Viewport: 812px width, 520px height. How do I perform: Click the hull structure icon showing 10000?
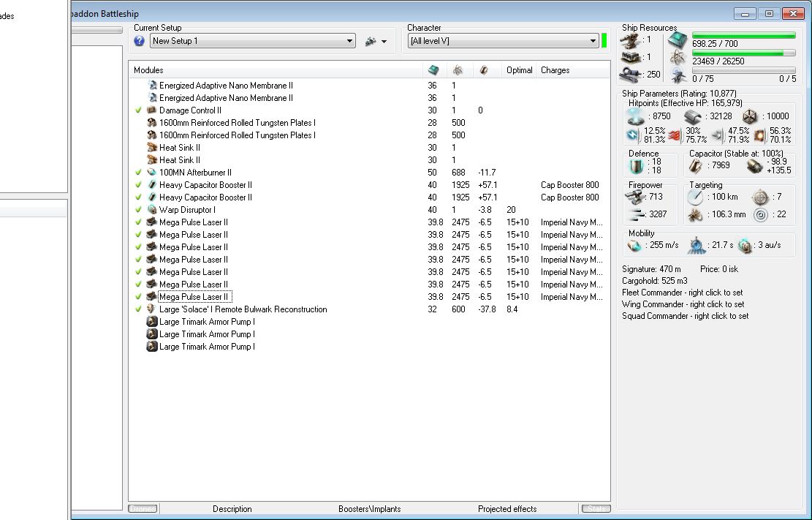click(749, 116)
